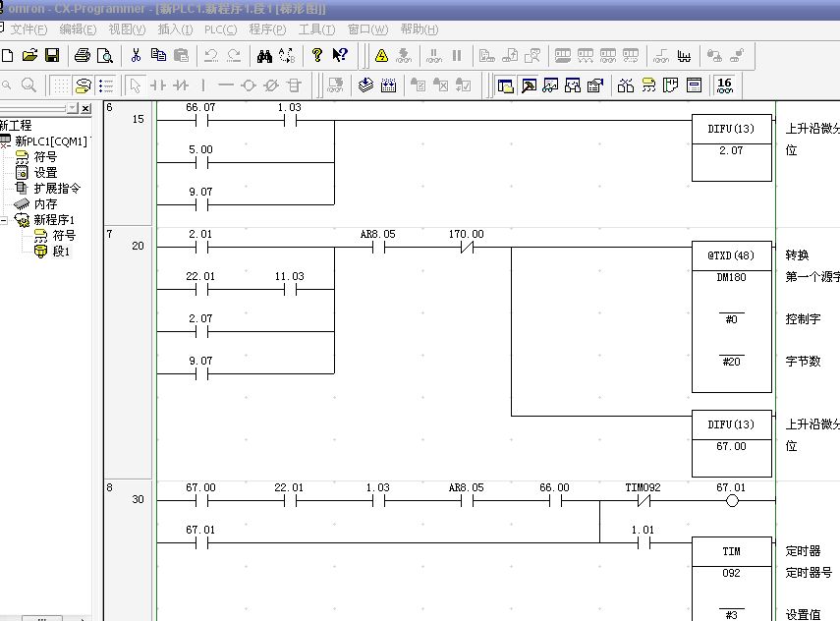Viewport: 840px width, 621px height.
Task: Click the new PLC instruction tool
Action: point(294,85)
